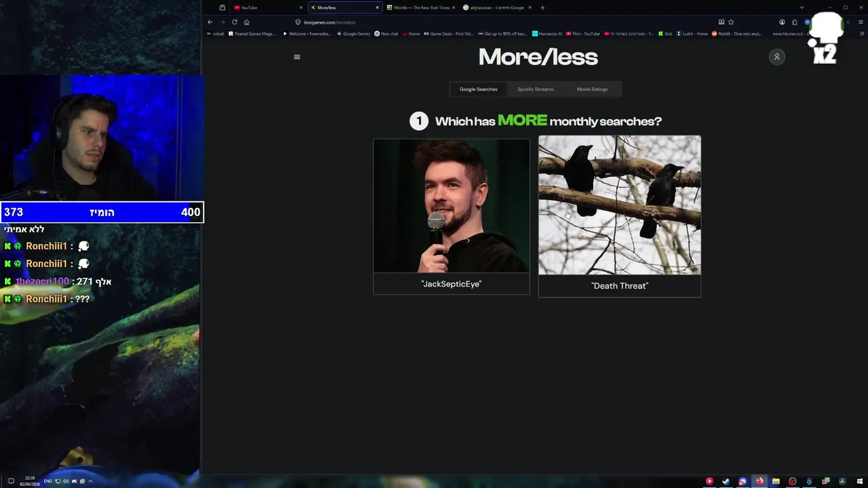Open the cobalt bookmark

tap(215, 34)
